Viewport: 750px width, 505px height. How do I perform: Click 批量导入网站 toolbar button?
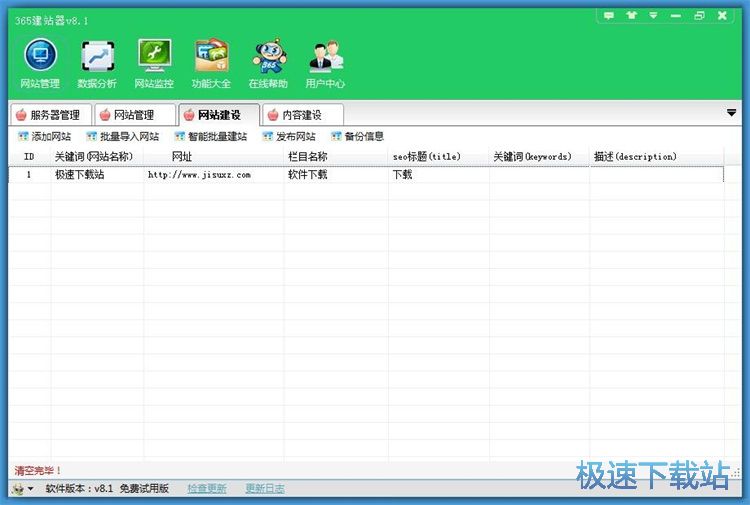122,137
